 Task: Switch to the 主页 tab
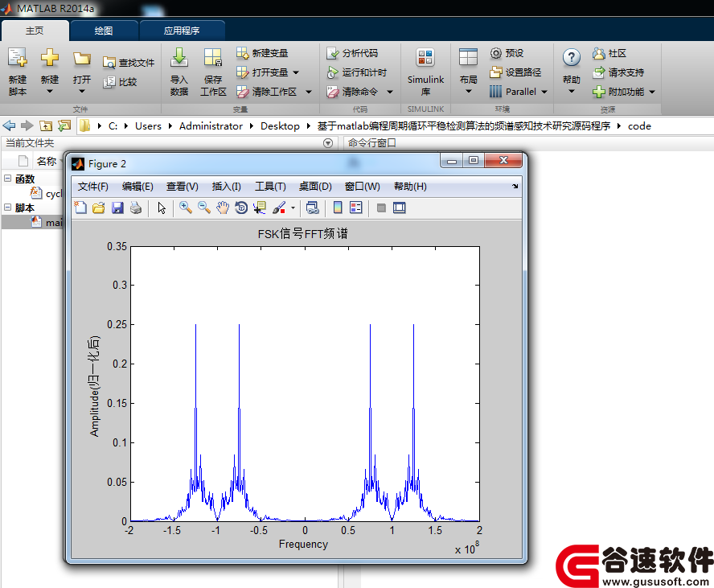[x=35, y=31]
